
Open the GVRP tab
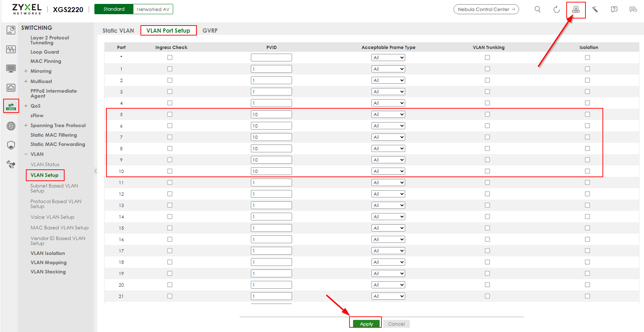pos(209,30)
